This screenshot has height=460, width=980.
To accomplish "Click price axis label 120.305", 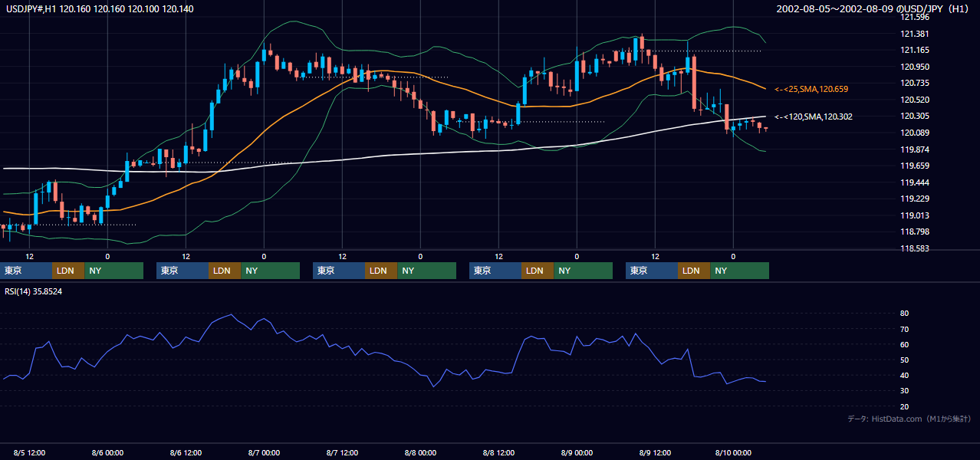I will (916, 116).
